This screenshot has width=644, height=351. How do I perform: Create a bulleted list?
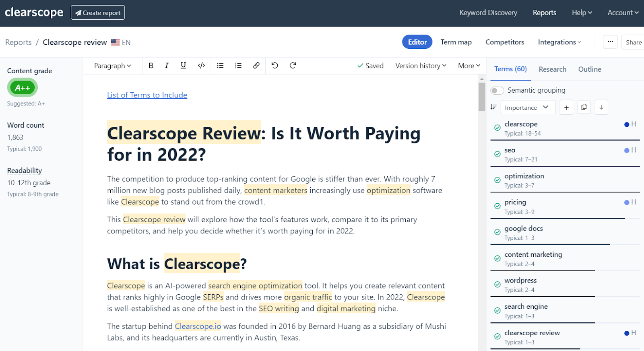pyautogui.click(x=220, y=66)
